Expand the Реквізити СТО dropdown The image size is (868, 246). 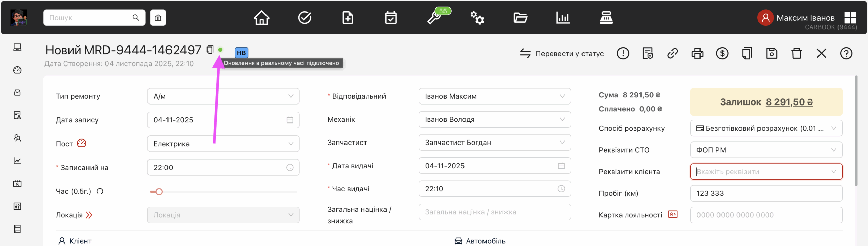766,150
